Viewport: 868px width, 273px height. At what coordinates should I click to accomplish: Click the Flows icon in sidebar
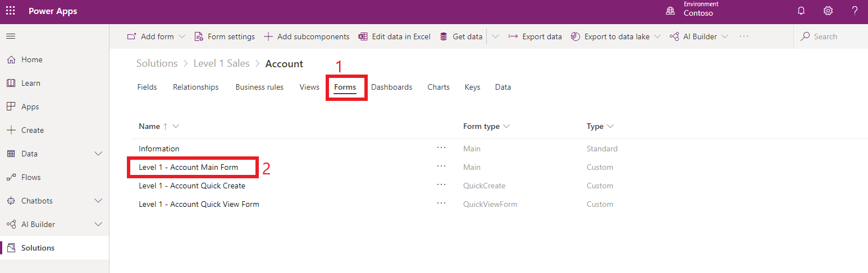11,177
